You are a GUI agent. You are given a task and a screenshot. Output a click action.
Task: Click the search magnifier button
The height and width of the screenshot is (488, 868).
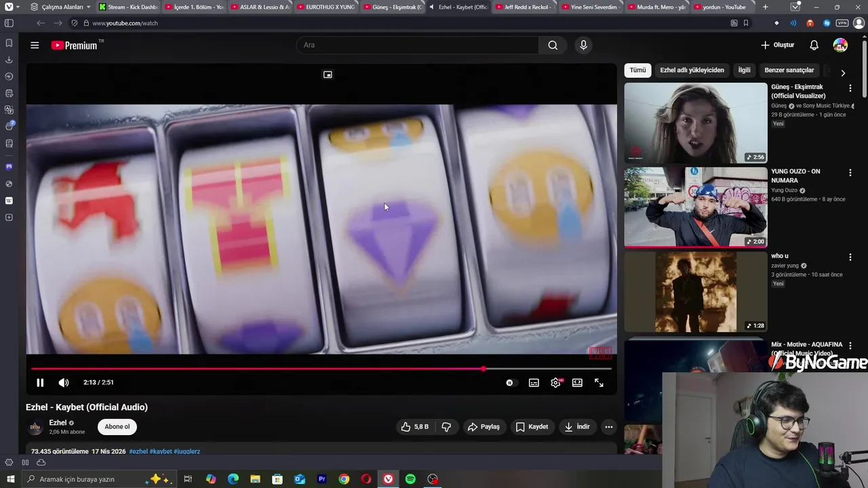pos(553,45)
